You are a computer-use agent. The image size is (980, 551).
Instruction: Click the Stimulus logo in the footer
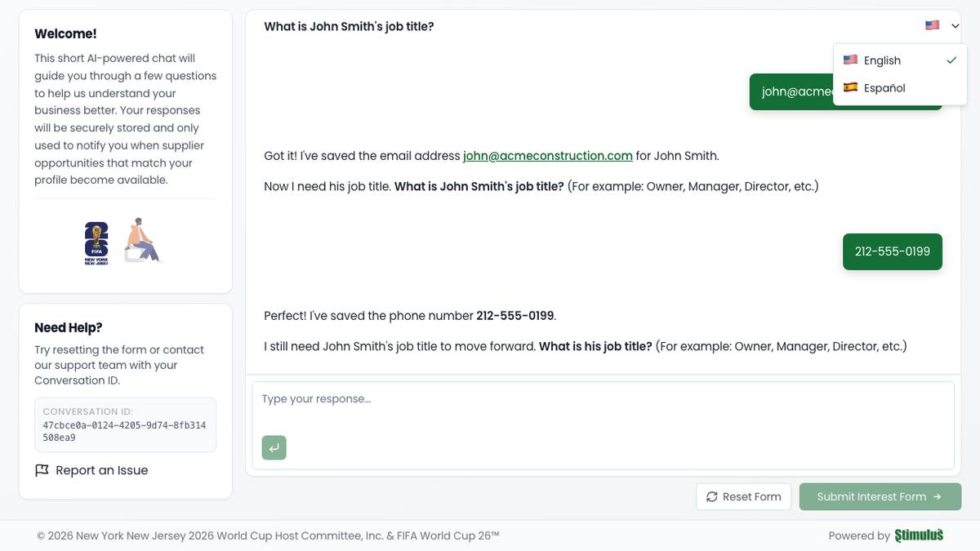918,535
